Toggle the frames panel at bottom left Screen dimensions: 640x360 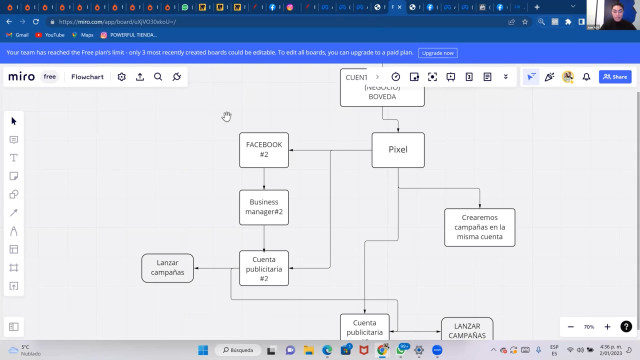coord(14,327)
